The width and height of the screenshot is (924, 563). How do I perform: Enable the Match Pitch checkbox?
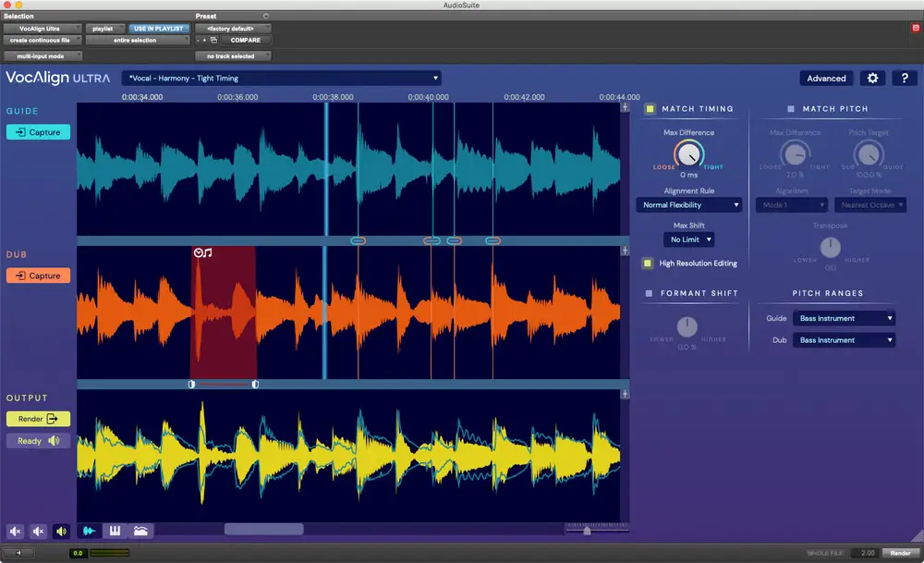[790, 109]
